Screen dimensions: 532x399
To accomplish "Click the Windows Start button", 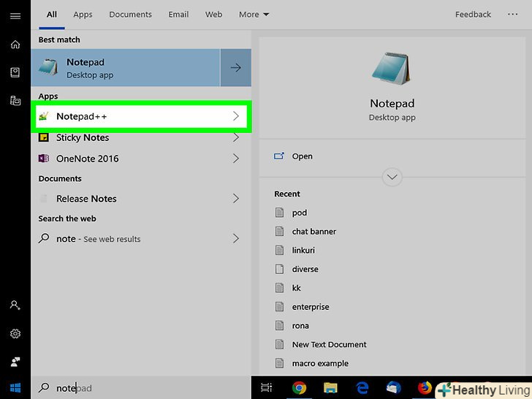I will [x=15, y=387].
